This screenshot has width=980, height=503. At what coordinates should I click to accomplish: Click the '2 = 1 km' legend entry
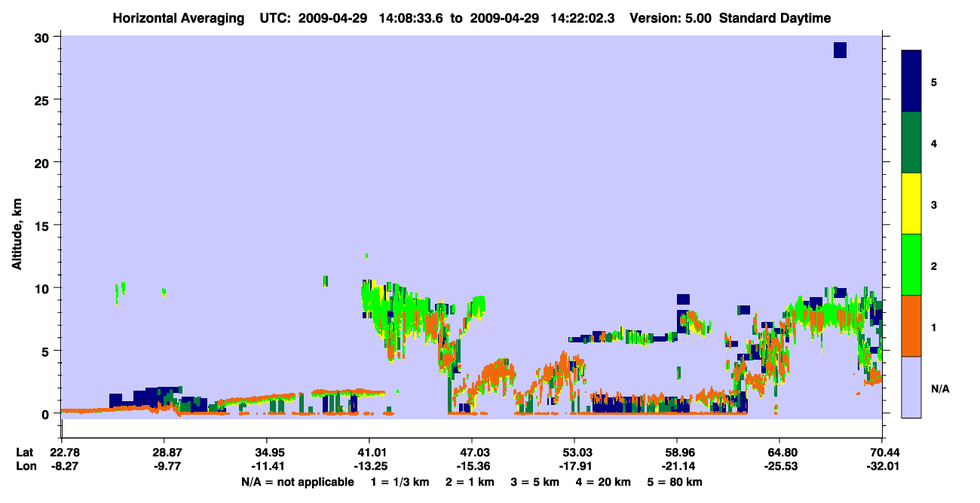469,482
